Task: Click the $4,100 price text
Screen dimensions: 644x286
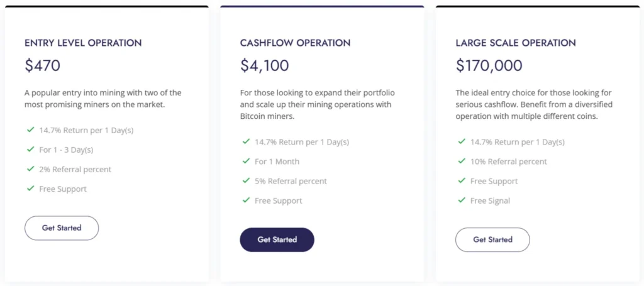Action: [x=264, y=65]
